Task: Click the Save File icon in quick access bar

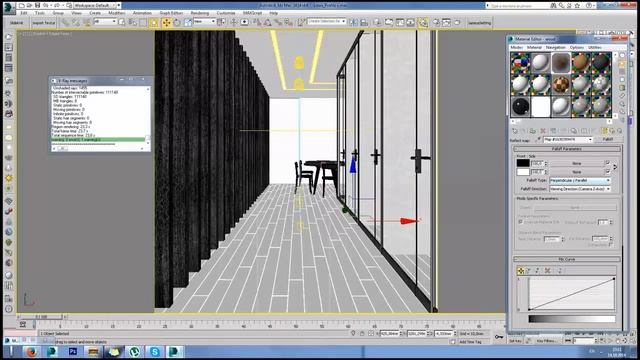Action: 38,5
